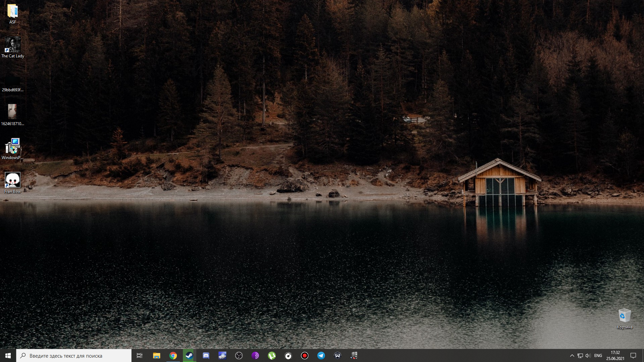The width and height of the screenshot is (644, 362).
Task: Launch the red record button app
Action: [x=304, y=356]
